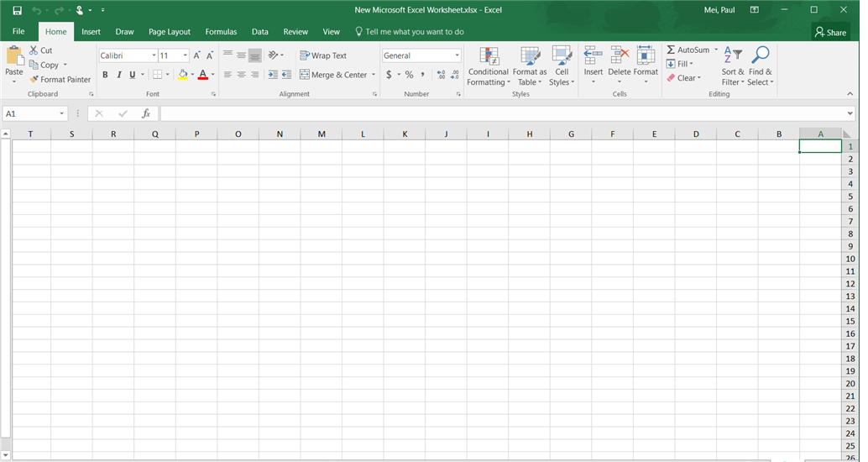Click the Insert Function fx icon
The width and height of the screenshot is (868, 462).
pos(146,113)
